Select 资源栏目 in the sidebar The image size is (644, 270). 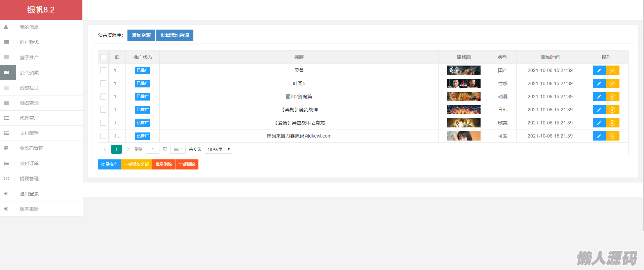pos(41,88)
